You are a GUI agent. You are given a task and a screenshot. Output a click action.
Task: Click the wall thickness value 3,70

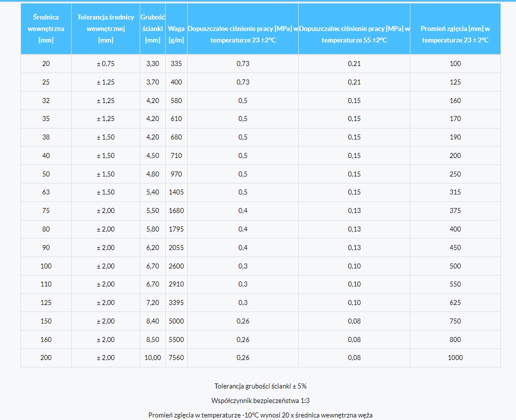[x=153, y=82]
